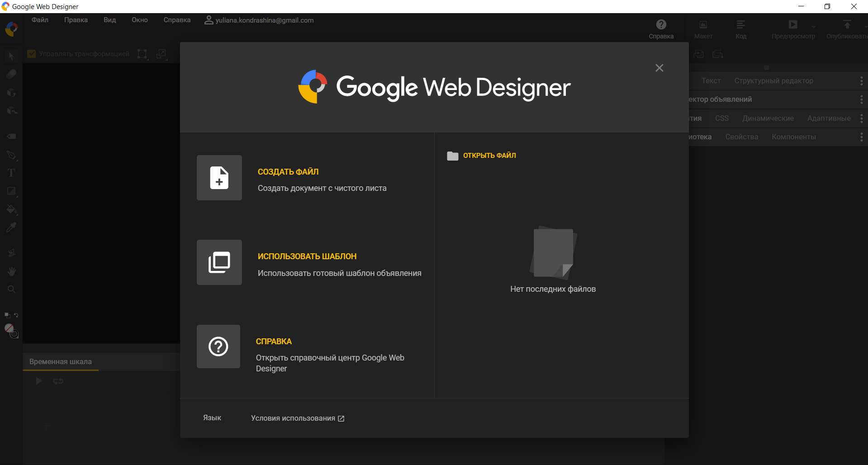Click the stroke color swatch
This screenshot has height=465, width=868.
click(14, 334)
